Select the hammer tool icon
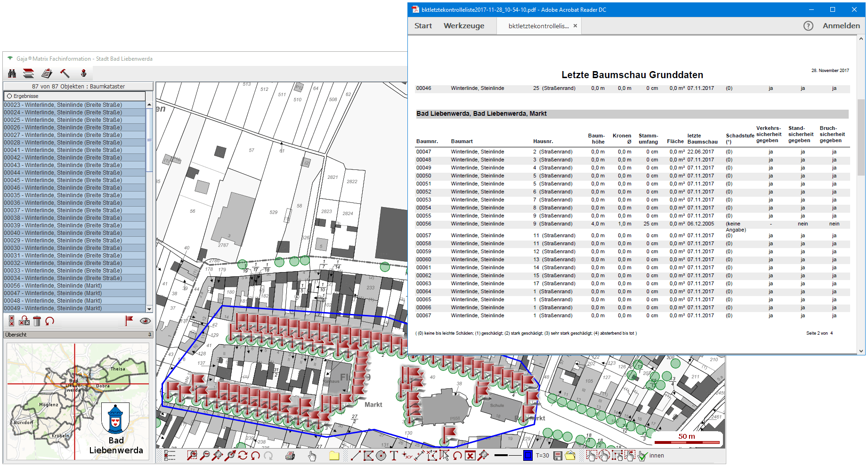Screen dimensions: 868x466 click(65, 73)
